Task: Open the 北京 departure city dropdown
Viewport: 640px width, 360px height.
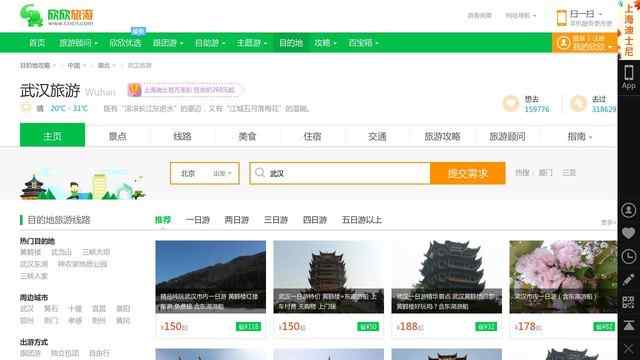Action: point(204,173)
